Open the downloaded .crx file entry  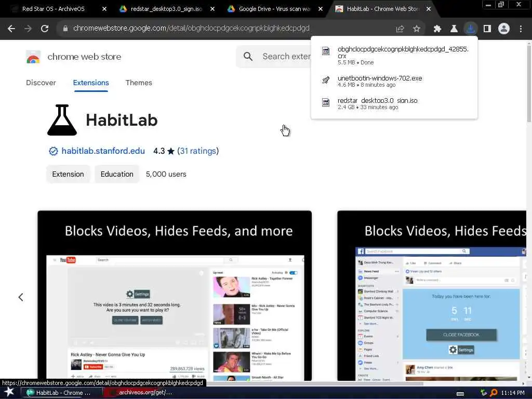pyautogui.click(x=394, y=55)
